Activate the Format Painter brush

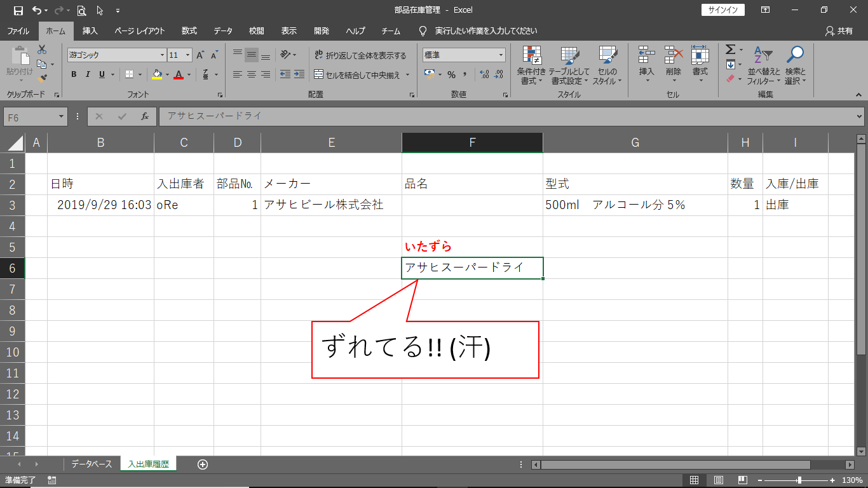coord(42,78)
